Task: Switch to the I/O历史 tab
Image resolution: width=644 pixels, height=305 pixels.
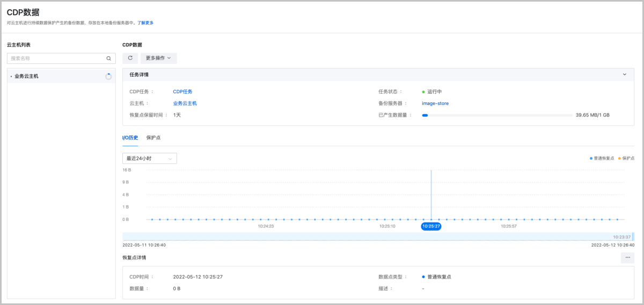Action: tap(130, 138)
